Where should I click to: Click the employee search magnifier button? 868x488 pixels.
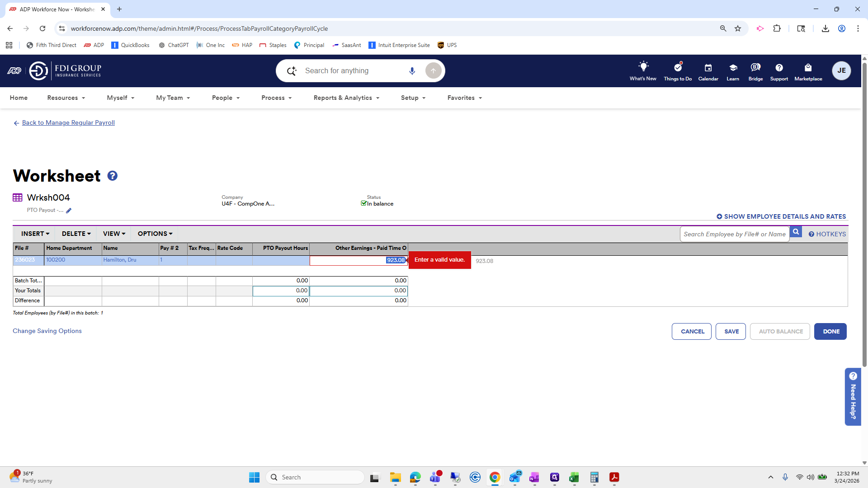(x=796, y=232)
